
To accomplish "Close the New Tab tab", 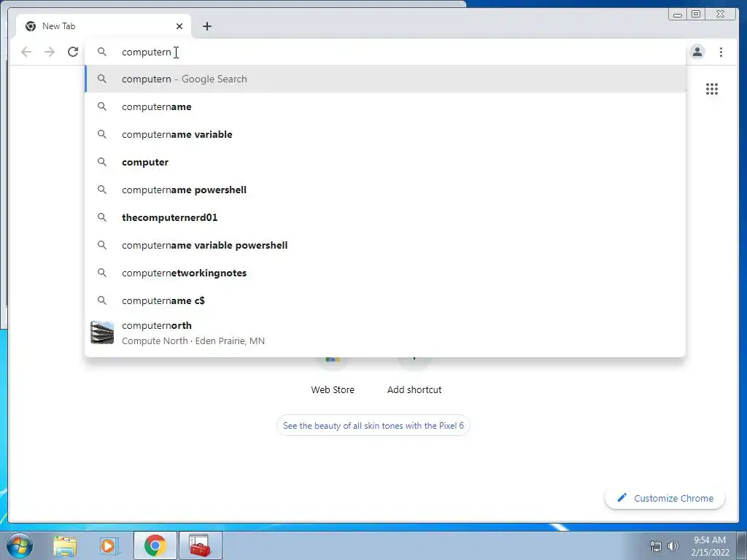I will coord(179,26).
